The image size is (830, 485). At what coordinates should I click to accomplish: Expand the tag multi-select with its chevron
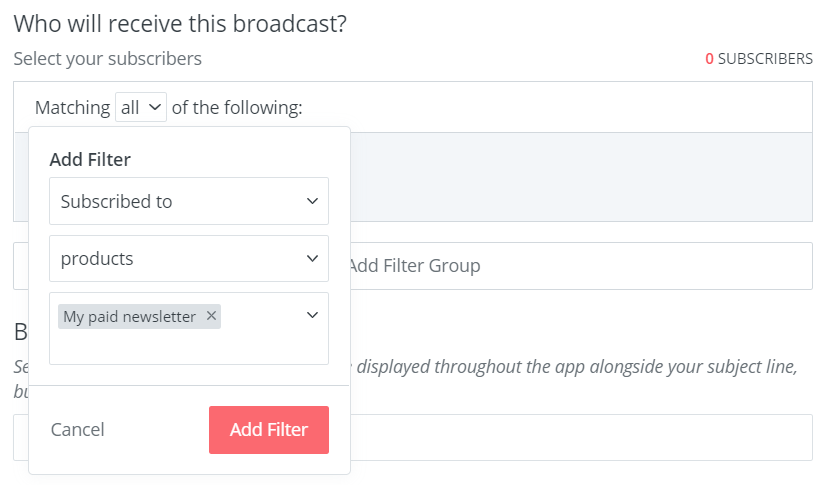tap(312, 315)
